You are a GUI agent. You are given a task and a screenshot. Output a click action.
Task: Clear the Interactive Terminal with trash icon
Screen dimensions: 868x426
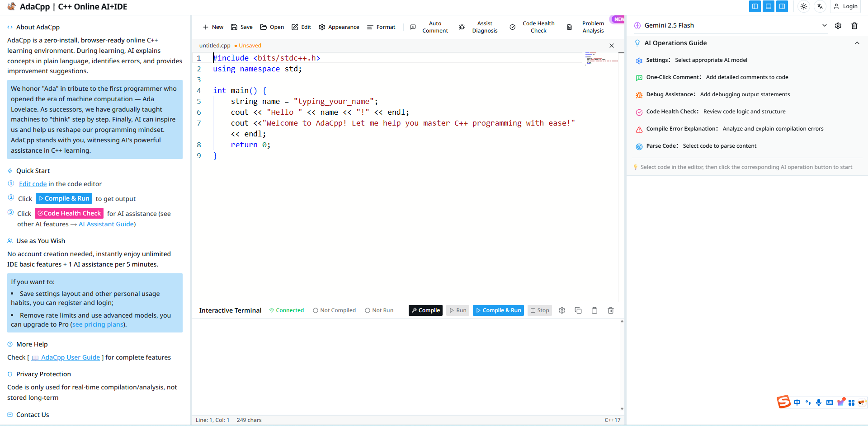coord(611,310)
